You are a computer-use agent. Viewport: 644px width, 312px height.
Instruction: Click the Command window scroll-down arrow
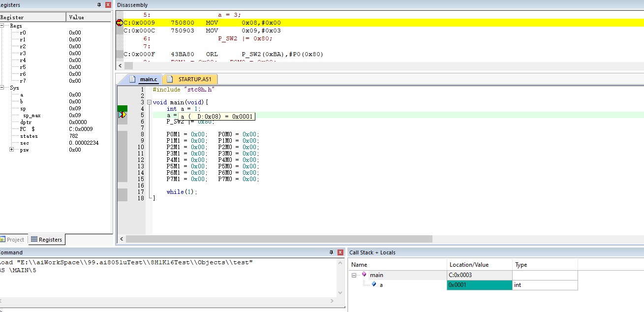coord(339,292)
